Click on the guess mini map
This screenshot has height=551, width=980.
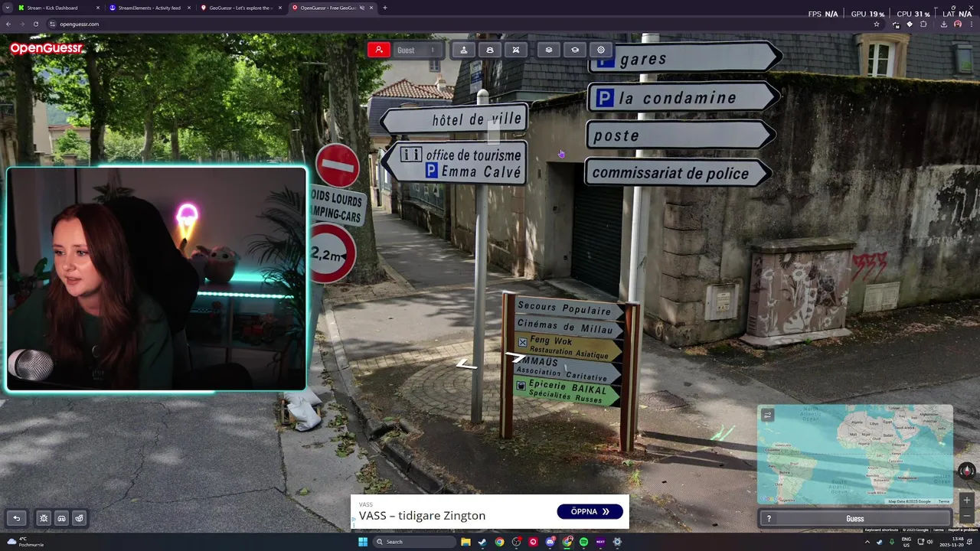click(x=855, y=455)
